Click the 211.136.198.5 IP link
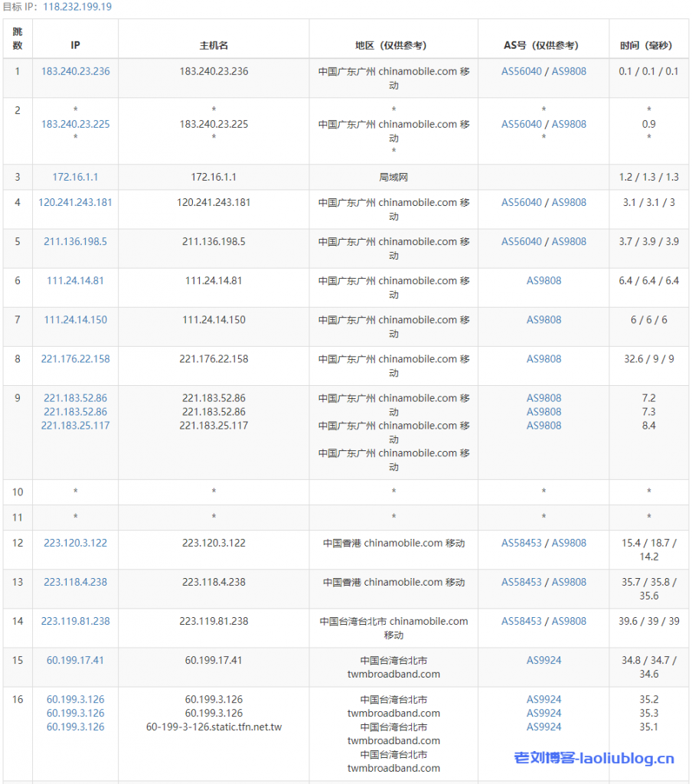 tap(75, 241)
